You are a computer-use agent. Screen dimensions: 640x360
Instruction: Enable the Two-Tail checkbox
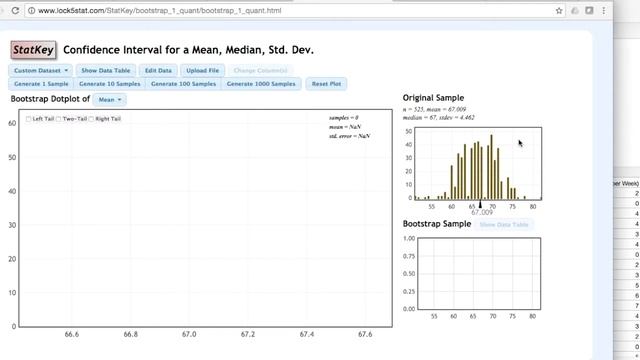tap(58, 119)
